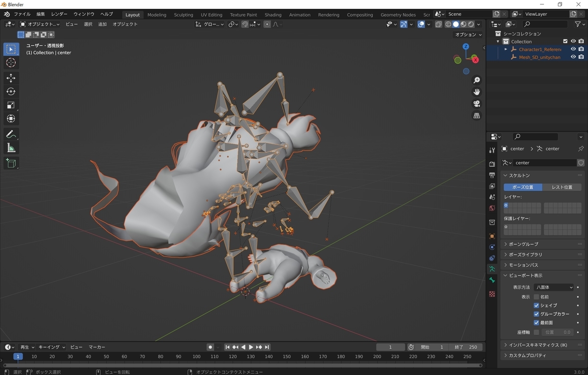This screenshot has width=588, height=375.
Task: Open the オプション dropdown in viewport
Action: point(468,35)
